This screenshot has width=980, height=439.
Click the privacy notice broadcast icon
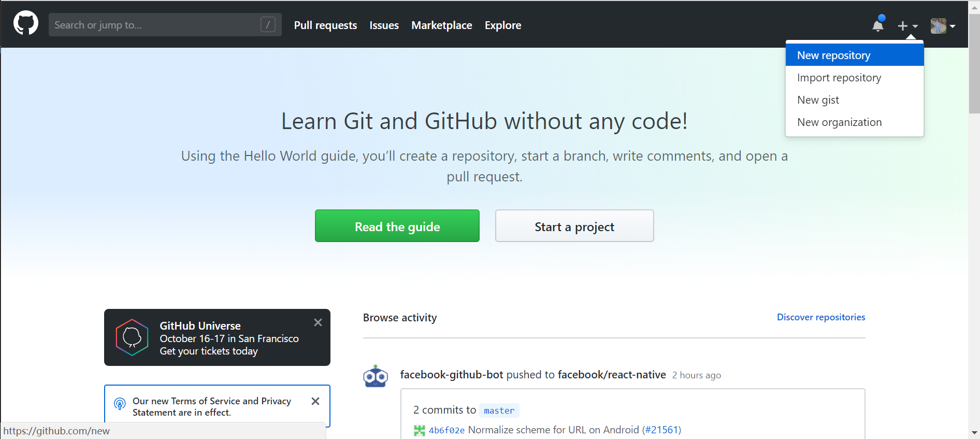[x=120, y=403]
